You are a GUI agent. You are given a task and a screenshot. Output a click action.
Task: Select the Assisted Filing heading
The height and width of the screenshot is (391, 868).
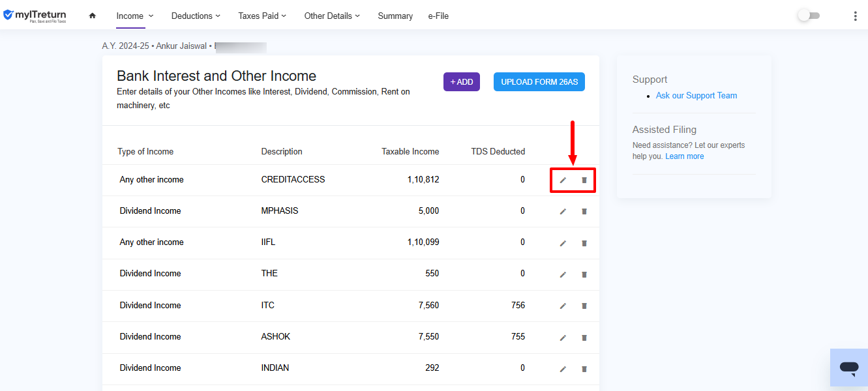point(665,130)
